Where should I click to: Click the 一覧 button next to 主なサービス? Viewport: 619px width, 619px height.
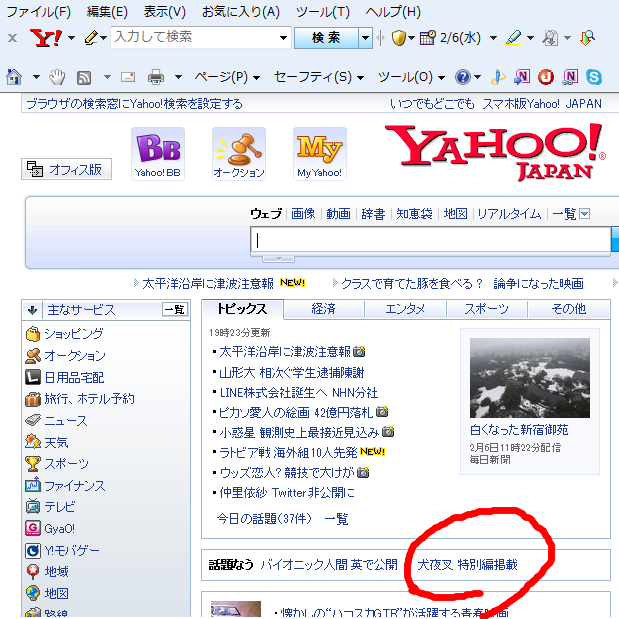(174, 310)
